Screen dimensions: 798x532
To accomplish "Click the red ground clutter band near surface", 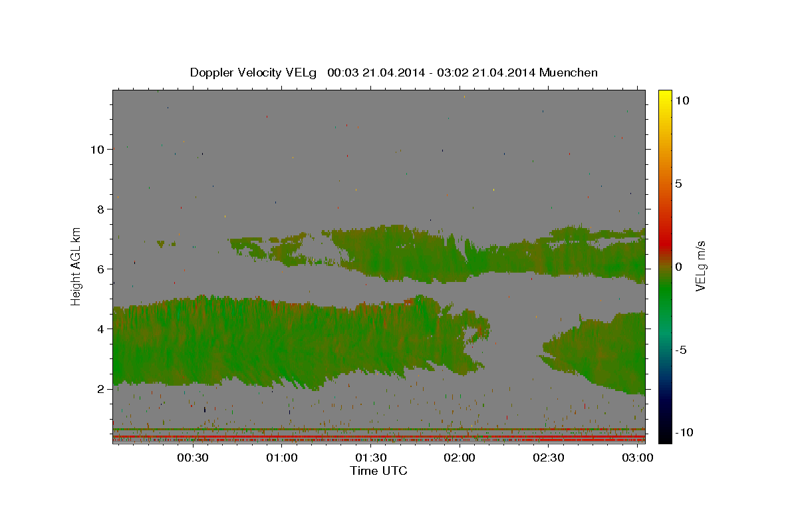I will click(379, 438).
